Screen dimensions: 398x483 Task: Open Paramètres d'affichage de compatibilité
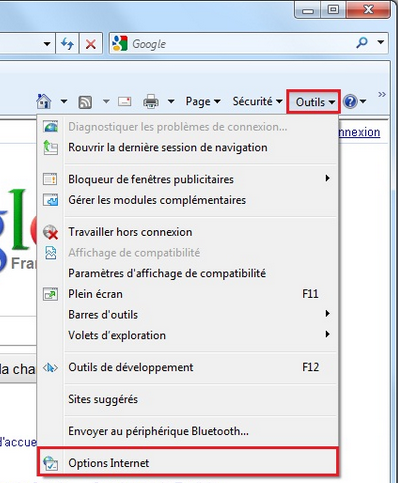coord(188,273)
